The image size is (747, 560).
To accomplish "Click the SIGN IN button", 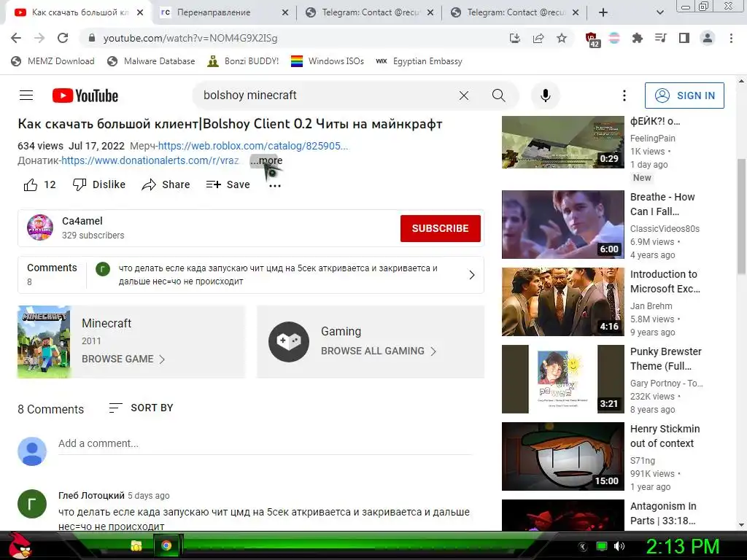I will tap(684, 96).
